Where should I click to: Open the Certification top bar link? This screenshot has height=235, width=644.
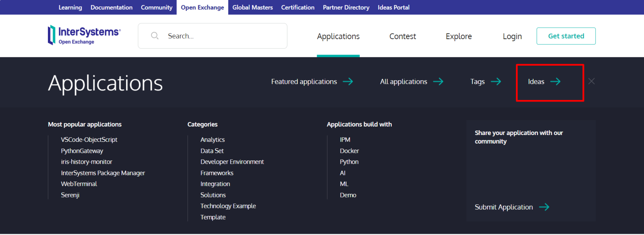coord(298,7)
